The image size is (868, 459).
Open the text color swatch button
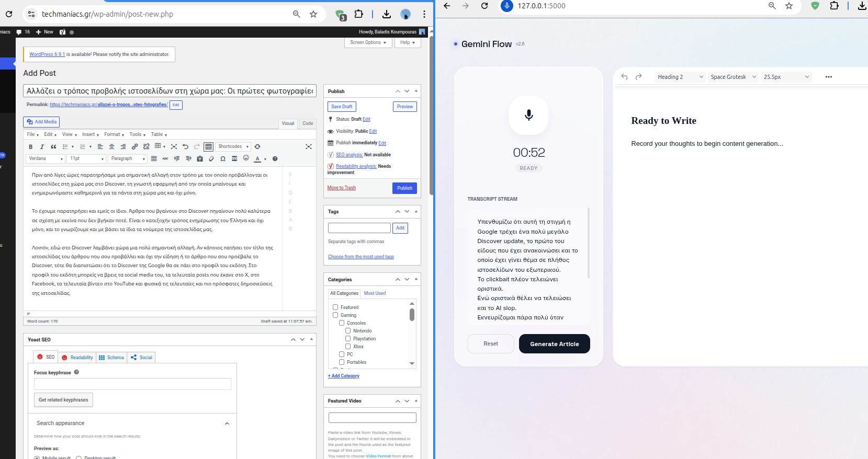click(x=257, y=158)
